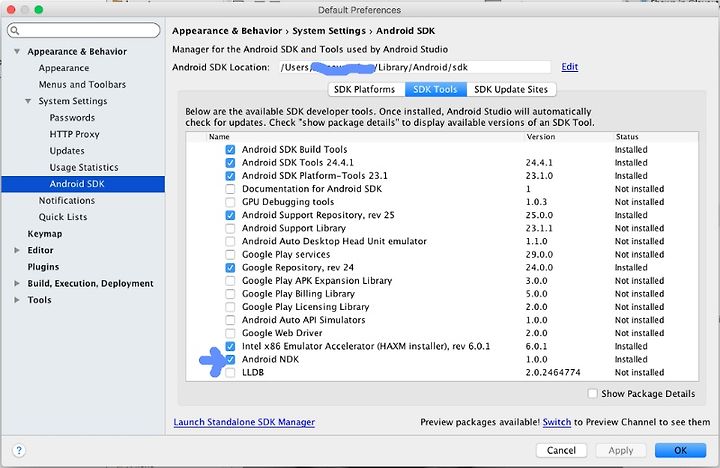Check Google Play APK Expansion Library
This screenshot has height=468, width=720.
[x=230, y=281]
